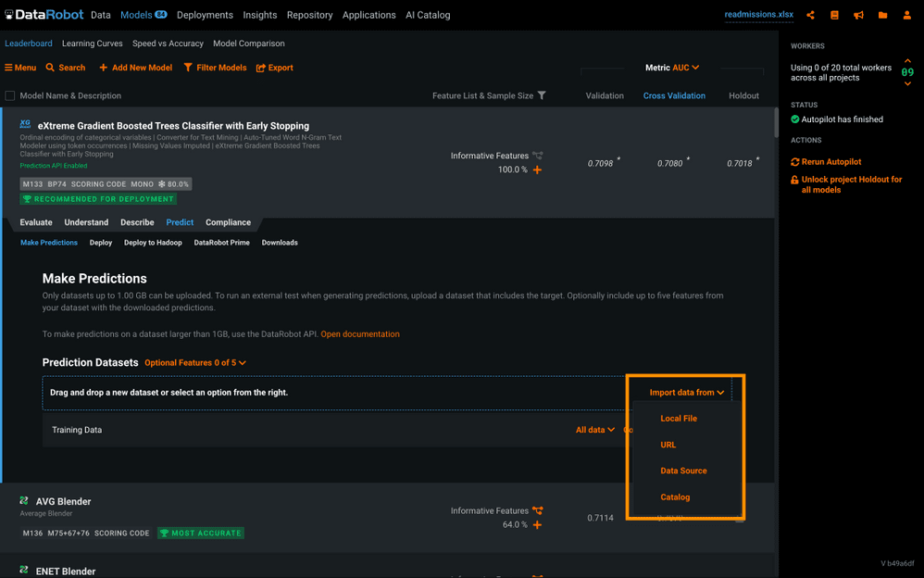Screen dimensions: 924x578
Task: Click Rerun Autopilot
Action: click(826, 161)
